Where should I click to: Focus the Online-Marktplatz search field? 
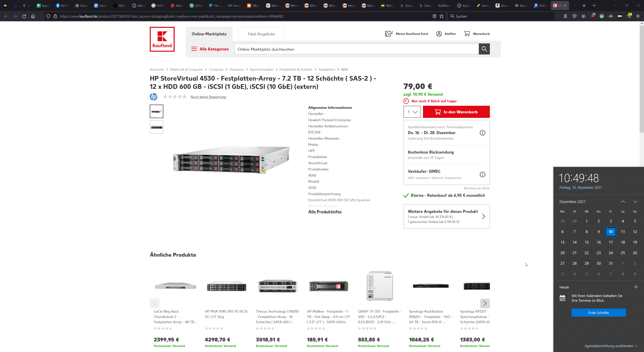[x=357, y=49]
